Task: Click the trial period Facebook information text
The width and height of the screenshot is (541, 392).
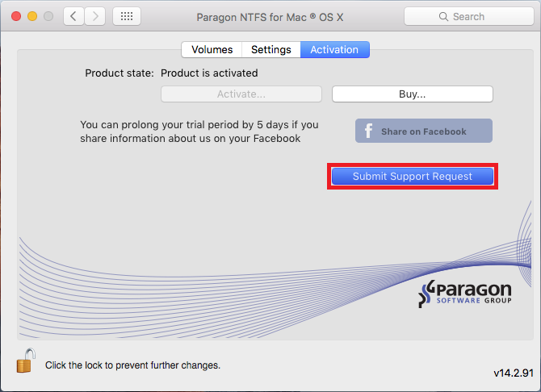Action: click(x=199, y=131)
